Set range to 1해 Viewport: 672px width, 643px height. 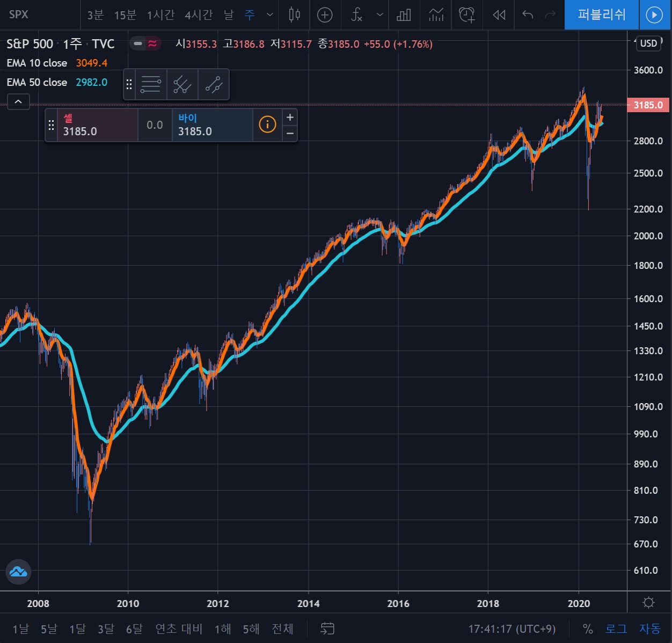tap(223, 629)
